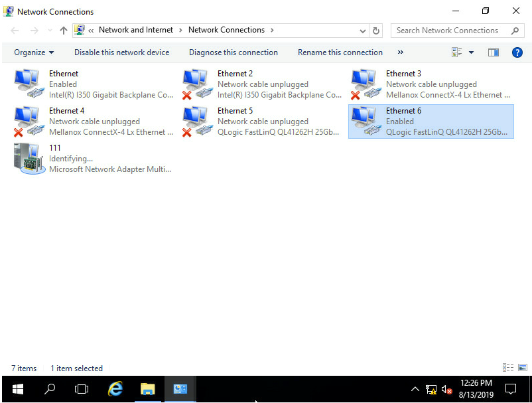This screenshot has width=532, height=403.
Task: Click the Back navigation arrow
Action: point(15,31)
